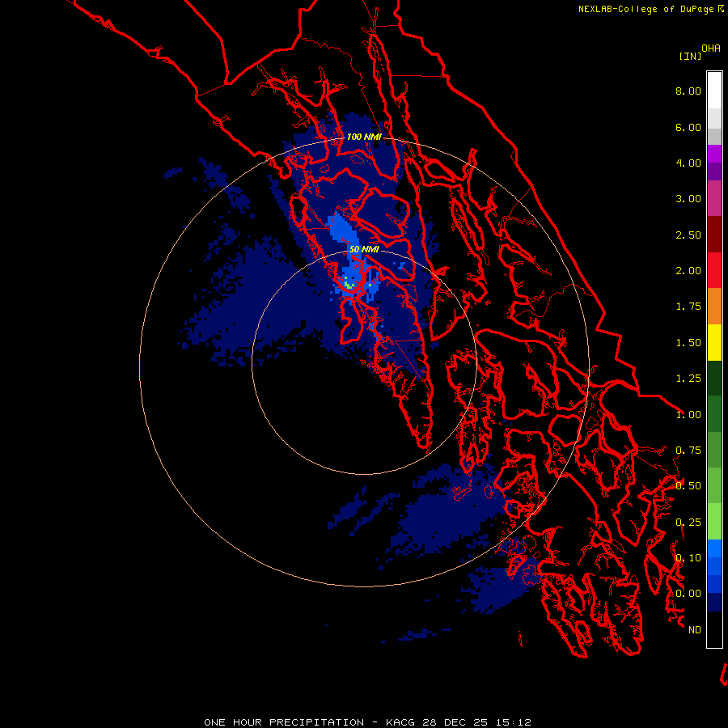The image size is (728, 728).
Task: Select the 2.50 legend value
Action: pos(688,235)
